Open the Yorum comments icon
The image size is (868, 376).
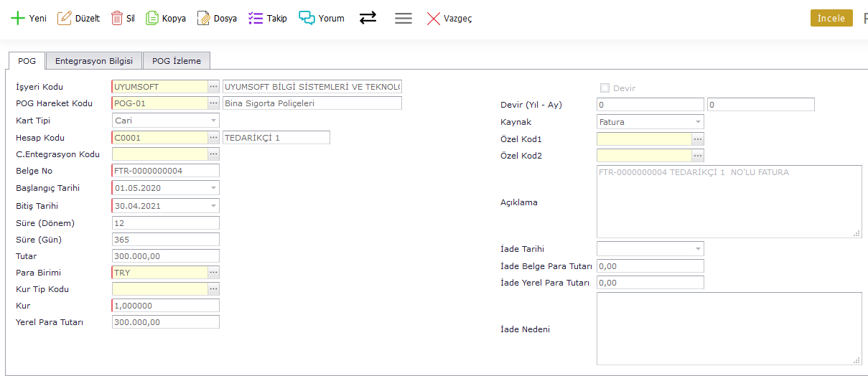click(307, 19)
